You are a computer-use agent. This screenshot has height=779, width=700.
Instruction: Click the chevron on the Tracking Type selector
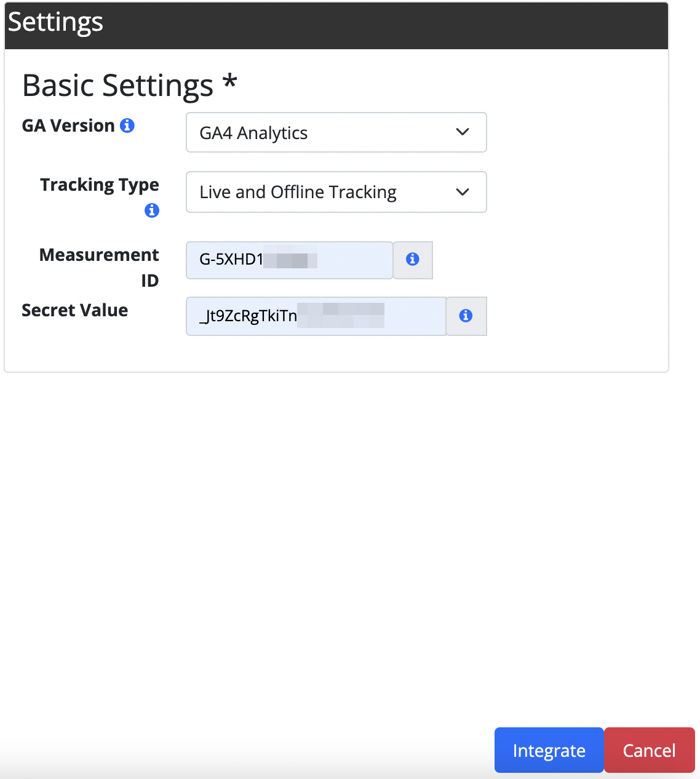[x=463, y=192]
